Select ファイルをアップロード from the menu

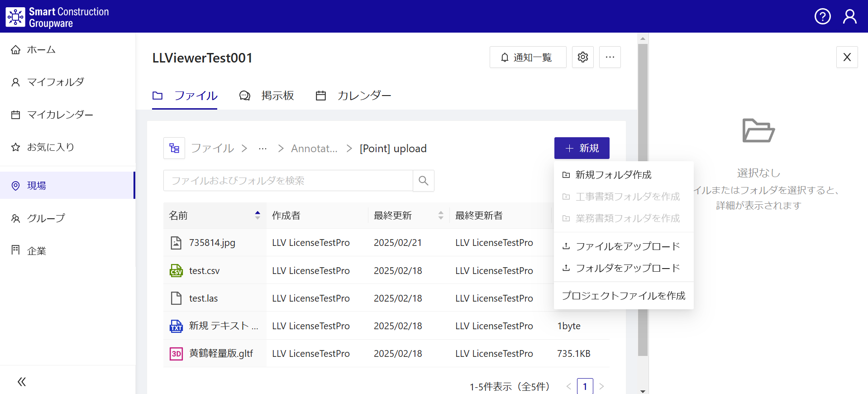(x=627, y=246)
